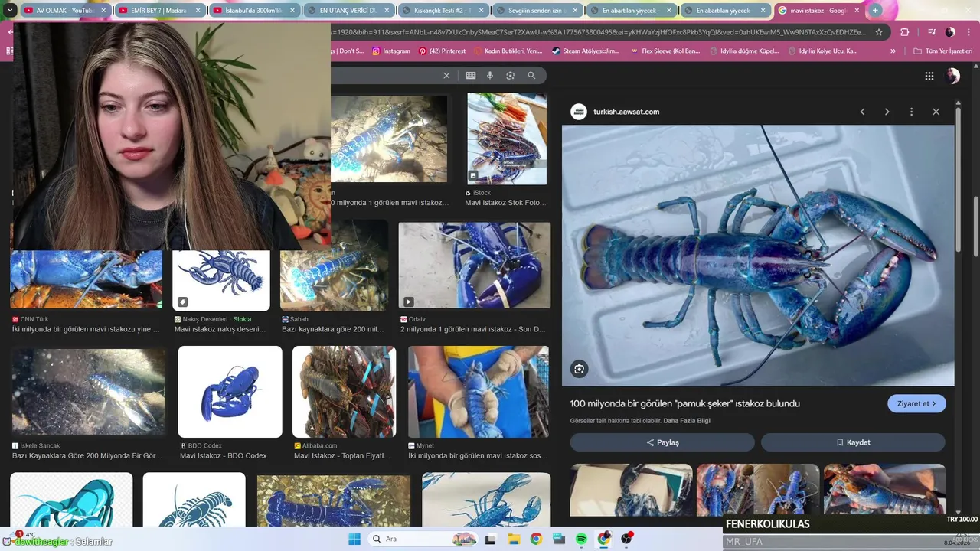Image resolution: width=980 pixels, height=551 pixels.
Task: Open Spotify from the taskbar
Action: (x=581, y=539)
